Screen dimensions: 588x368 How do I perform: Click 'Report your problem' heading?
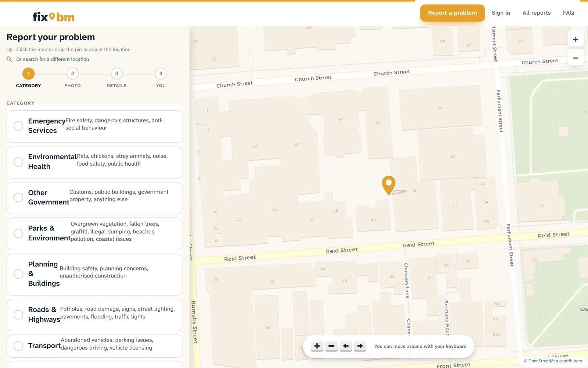click(51, 37)
